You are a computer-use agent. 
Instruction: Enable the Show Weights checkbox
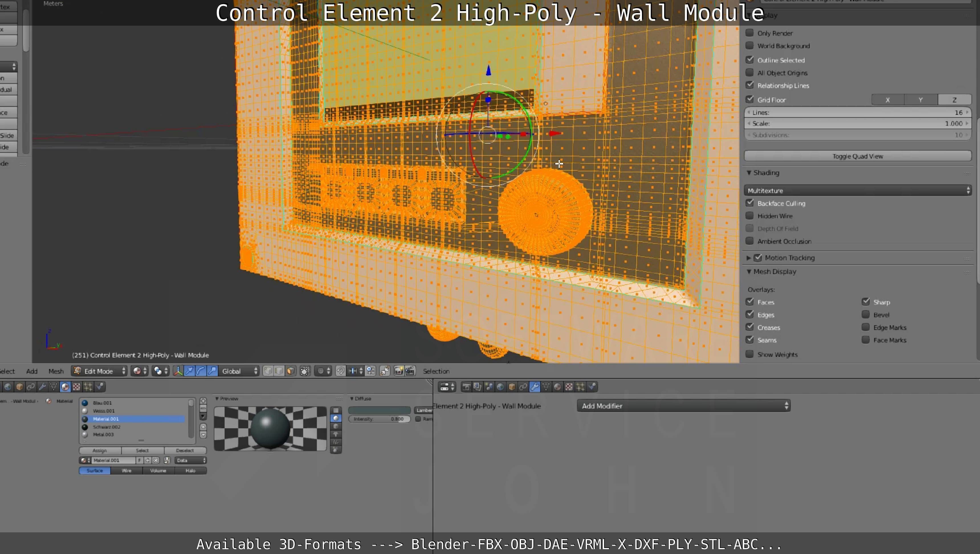(749, 354)
